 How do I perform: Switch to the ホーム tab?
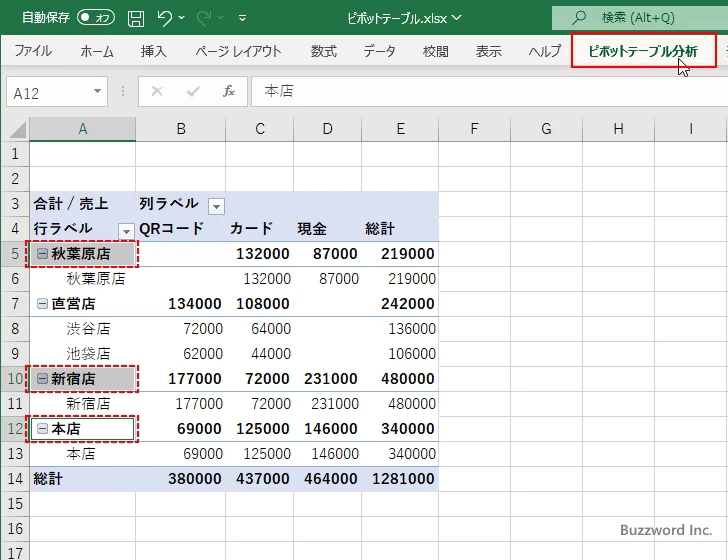[97, 51]
